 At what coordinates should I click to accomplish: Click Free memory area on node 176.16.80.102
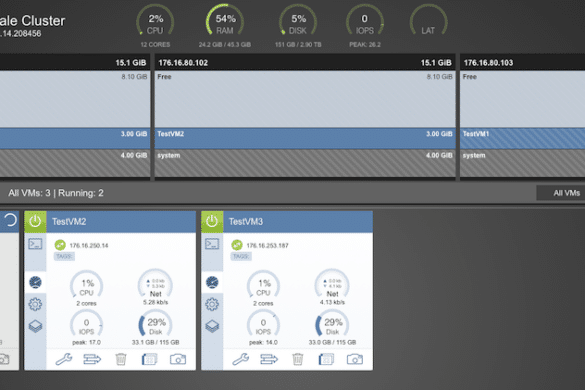(x=305, y=99)
